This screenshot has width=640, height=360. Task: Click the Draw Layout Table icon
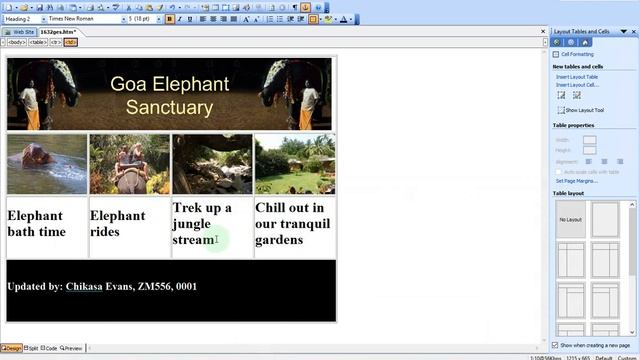(561, 95)
